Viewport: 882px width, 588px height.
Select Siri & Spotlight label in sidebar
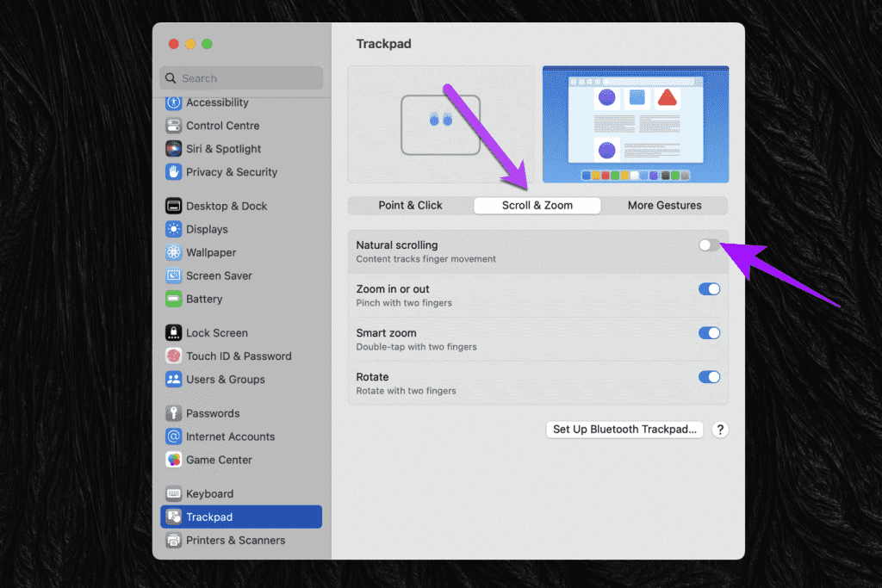click(x=223, y=148)
